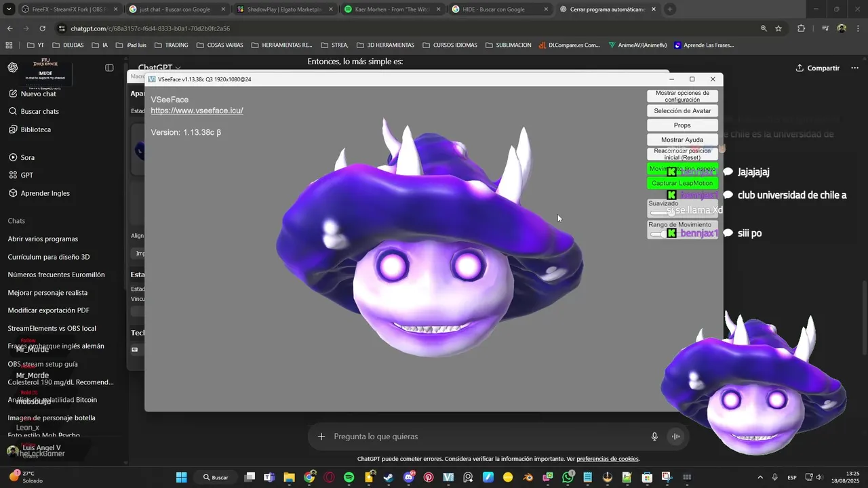The width and height of the screenshot is (868, 488).
Task: Click Mostrar opciones de configuración button
Action: click(682, 96)
